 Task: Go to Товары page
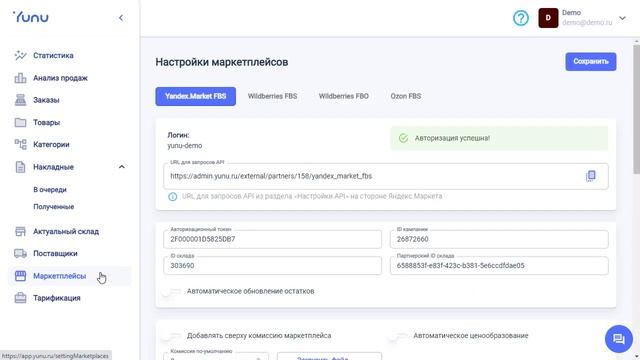coord(47,122)
